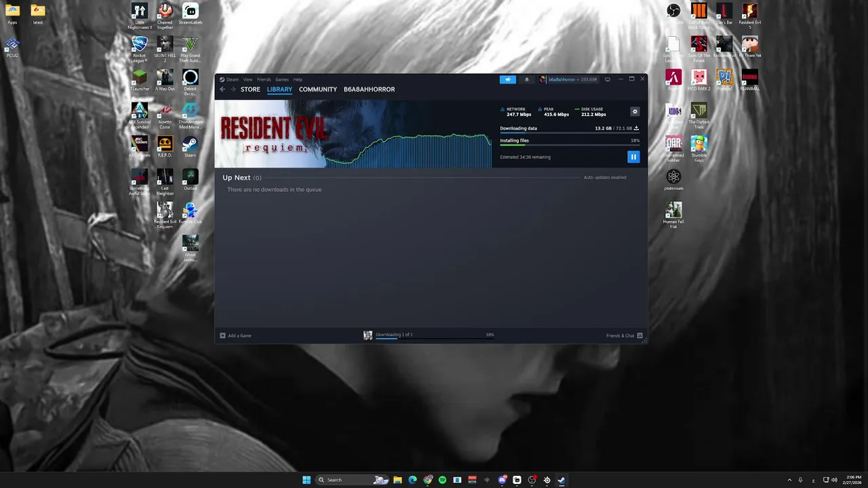Open the Friends menu
Viewport: 868px width, 488px height.
[264, 79]
